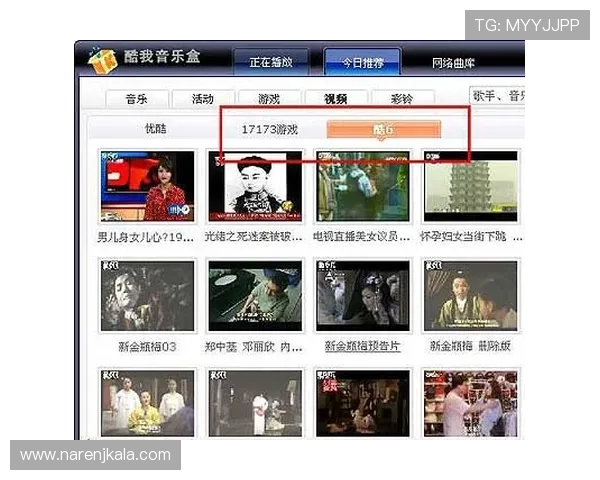Choose the 17173游戏 video source

tap(269, 129)
